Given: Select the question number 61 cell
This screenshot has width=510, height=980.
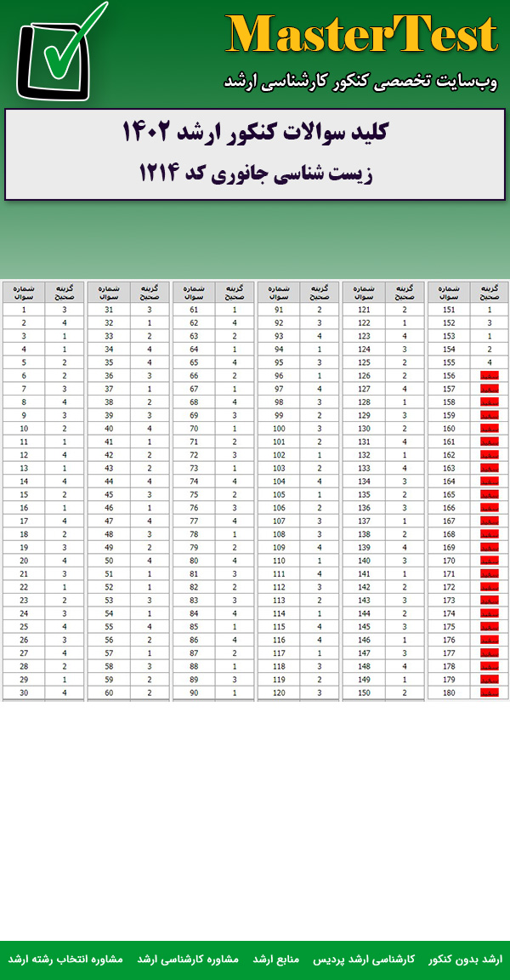Looking at the screenshot, I should (194, 310).
